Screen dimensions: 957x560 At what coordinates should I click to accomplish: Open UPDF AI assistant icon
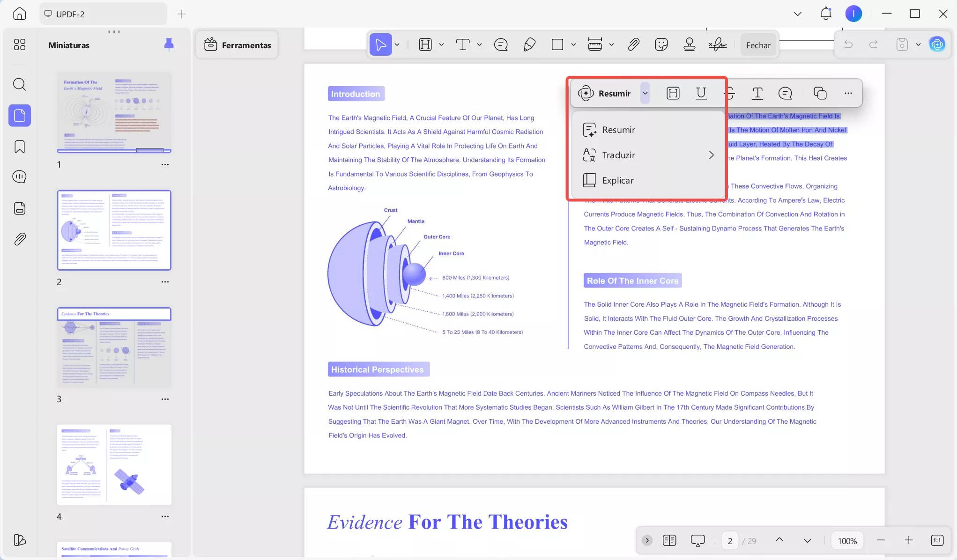937,45
